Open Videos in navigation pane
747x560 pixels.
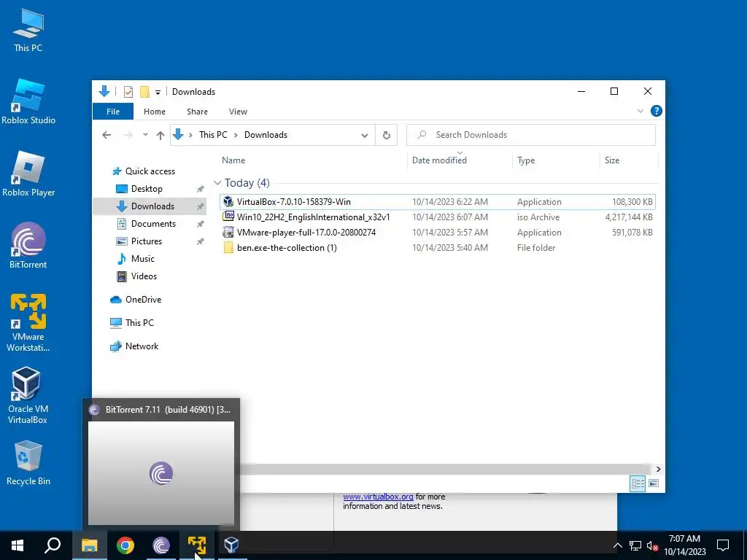(x=144, y=276)
